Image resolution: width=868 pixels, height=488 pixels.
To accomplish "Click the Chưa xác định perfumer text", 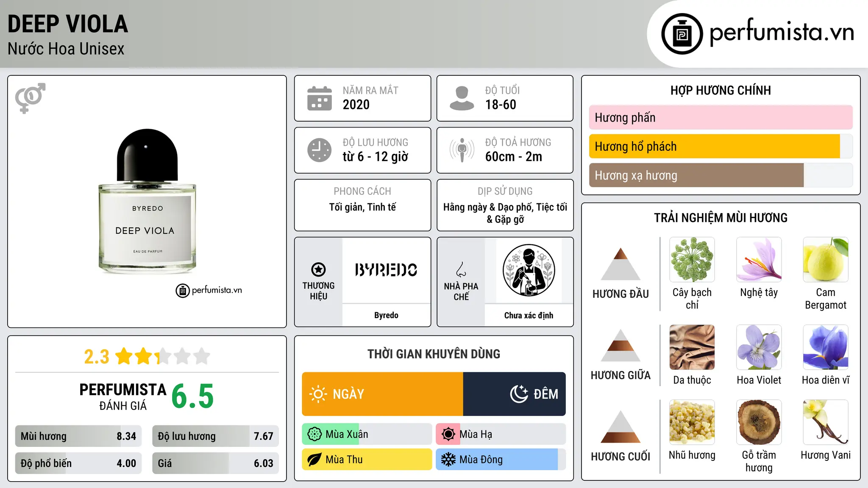I will 529,315.
